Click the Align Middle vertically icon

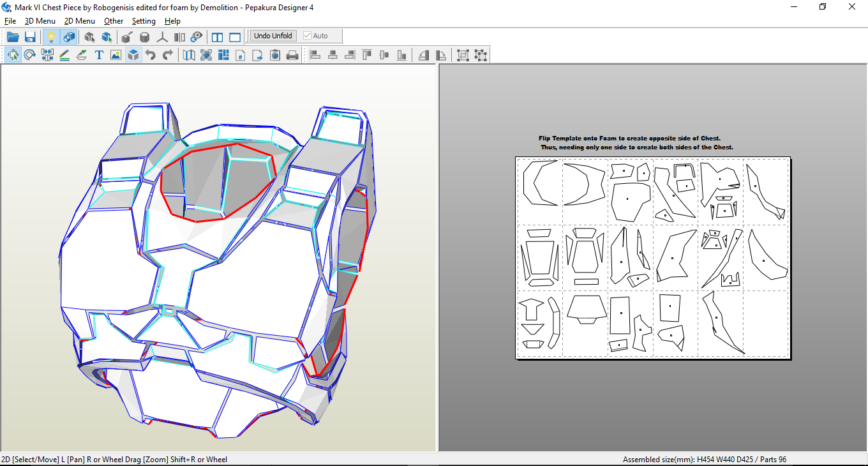coord(384,55)
